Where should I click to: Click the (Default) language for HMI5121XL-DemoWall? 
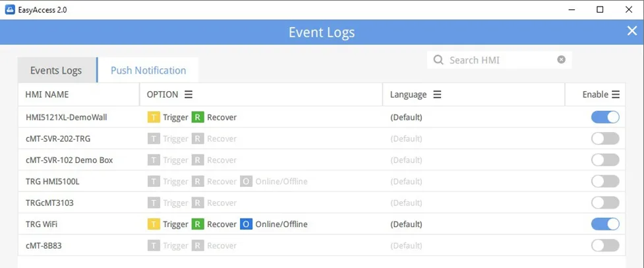pos(406,117)
